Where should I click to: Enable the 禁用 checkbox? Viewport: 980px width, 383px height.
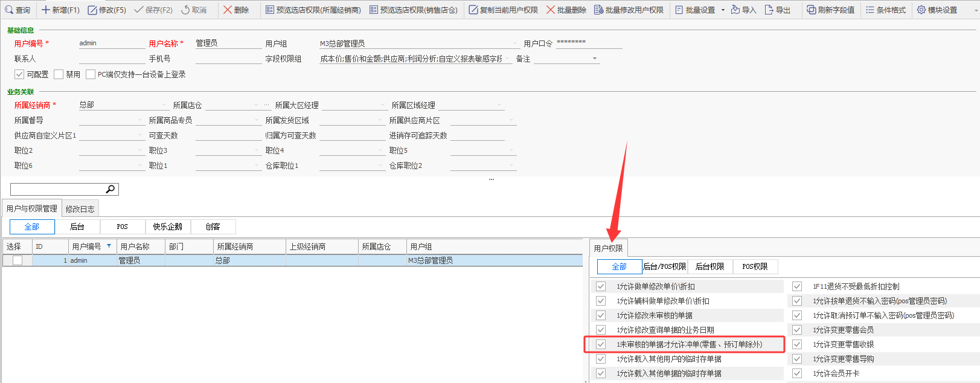59,74
